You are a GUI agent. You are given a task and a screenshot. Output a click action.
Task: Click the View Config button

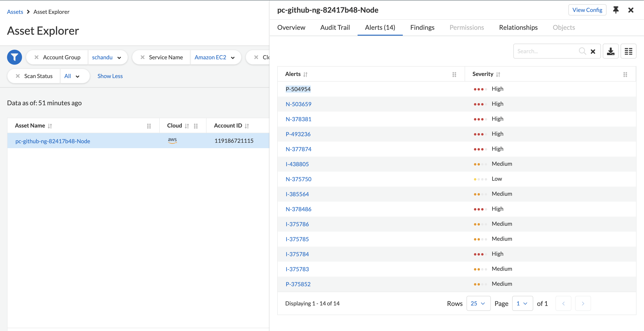[587, 10]
